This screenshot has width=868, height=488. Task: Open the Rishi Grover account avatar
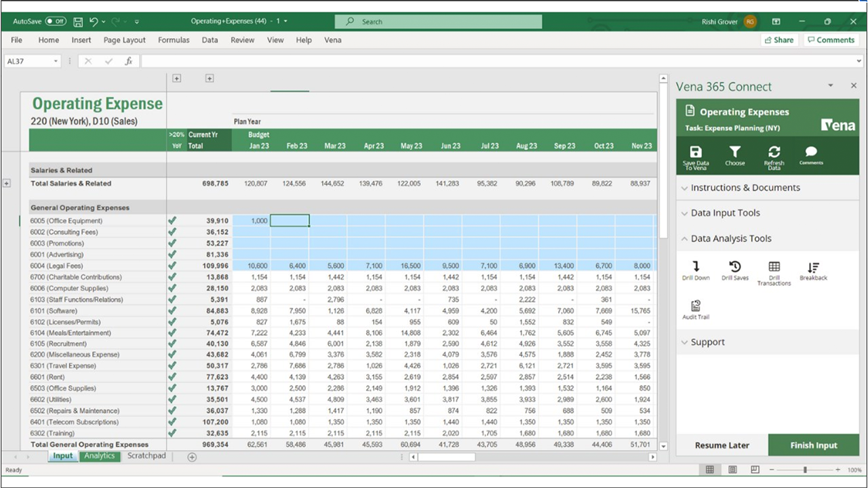tap(750, 22)
